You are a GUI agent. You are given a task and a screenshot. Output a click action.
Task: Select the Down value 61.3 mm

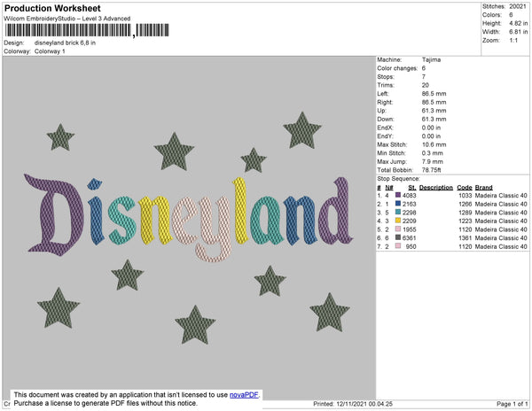(x=434, y=119)
